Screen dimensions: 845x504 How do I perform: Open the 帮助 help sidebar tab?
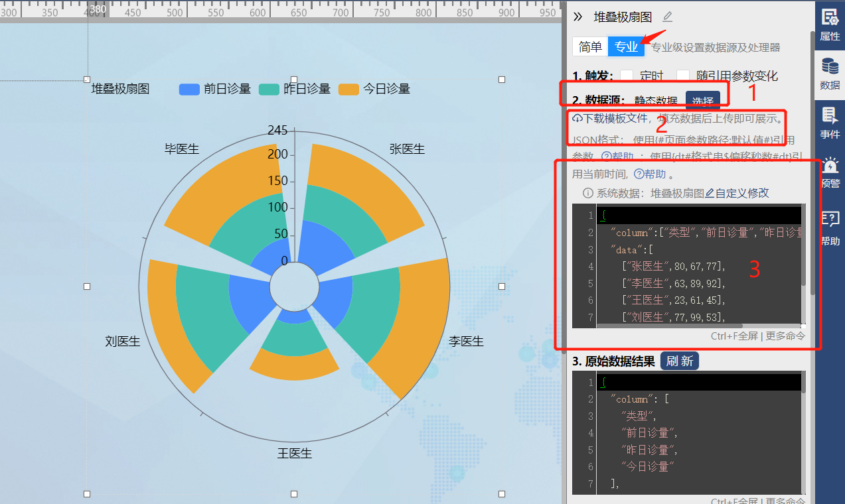click(x=830, y=227)
